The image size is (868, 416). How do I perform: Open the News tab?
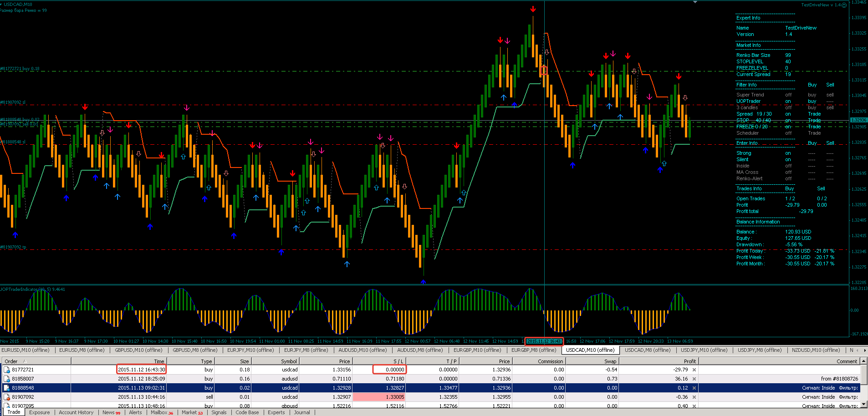(111, 412)
